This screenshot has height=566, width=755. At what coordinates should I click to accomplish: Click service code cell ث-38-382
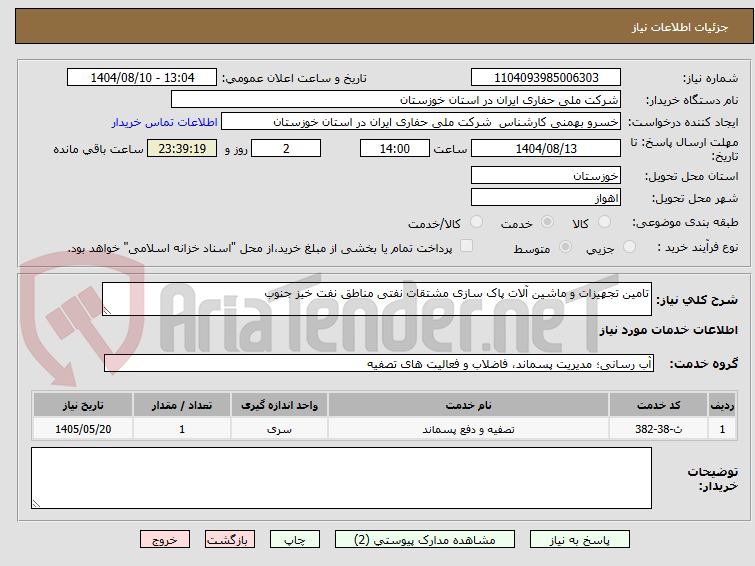click(x=658, y=429)
